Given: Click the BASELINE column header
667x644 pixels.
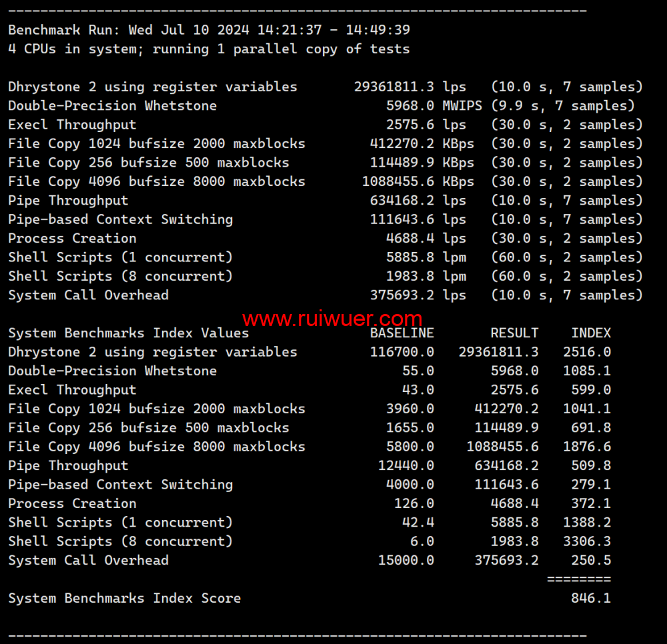Looking at the screenshot, I should pos(402,333).
